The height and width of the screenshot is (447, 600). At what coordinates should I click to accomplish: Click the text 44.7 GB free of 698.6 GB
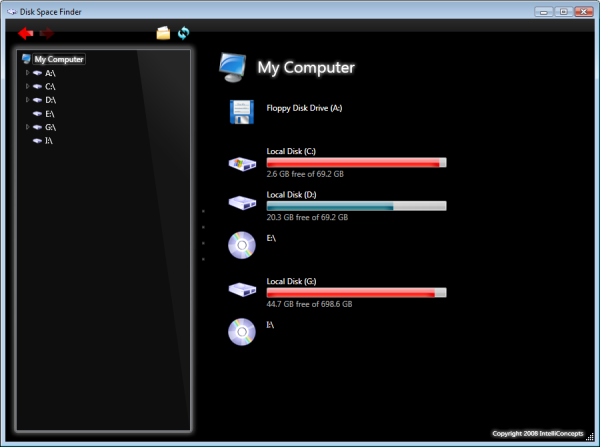[x=309, y=304]
